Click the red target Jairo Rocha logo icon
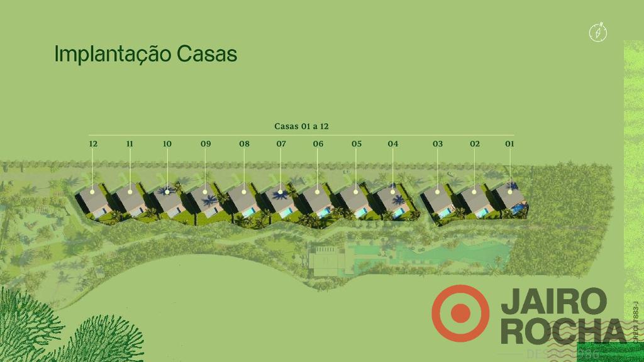 click(x=460, y=313)
